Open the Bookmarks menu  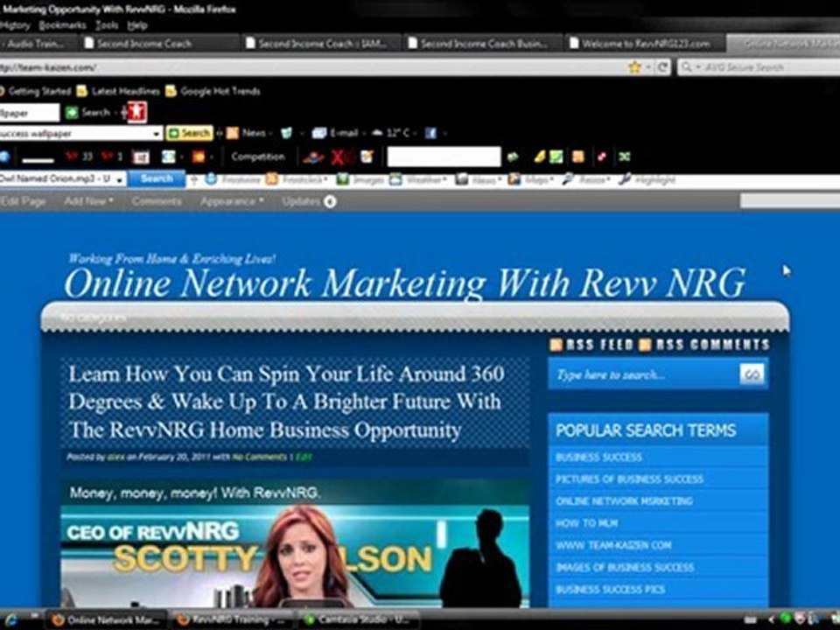pos(62,25)
